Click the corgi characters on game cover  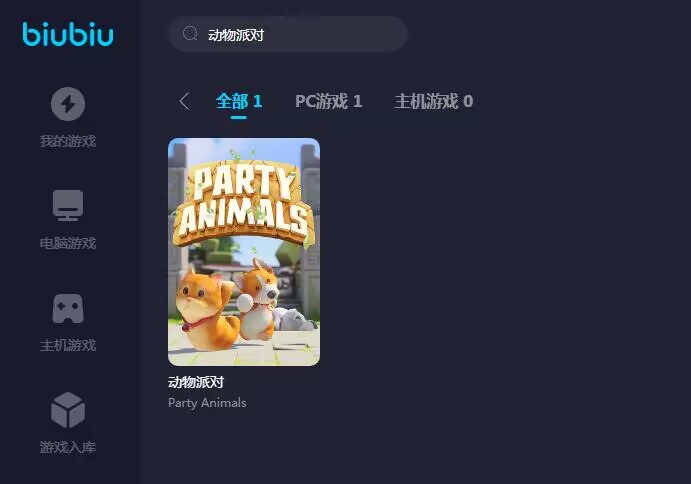(x=227, y=305)
